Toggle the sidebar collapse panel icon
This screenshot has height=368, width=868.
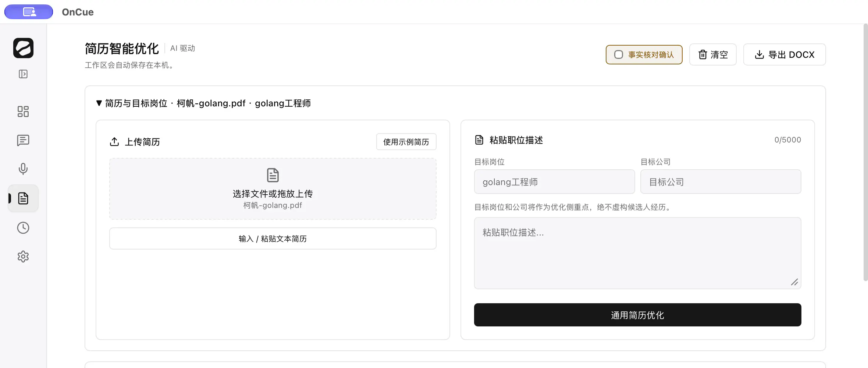23,74
